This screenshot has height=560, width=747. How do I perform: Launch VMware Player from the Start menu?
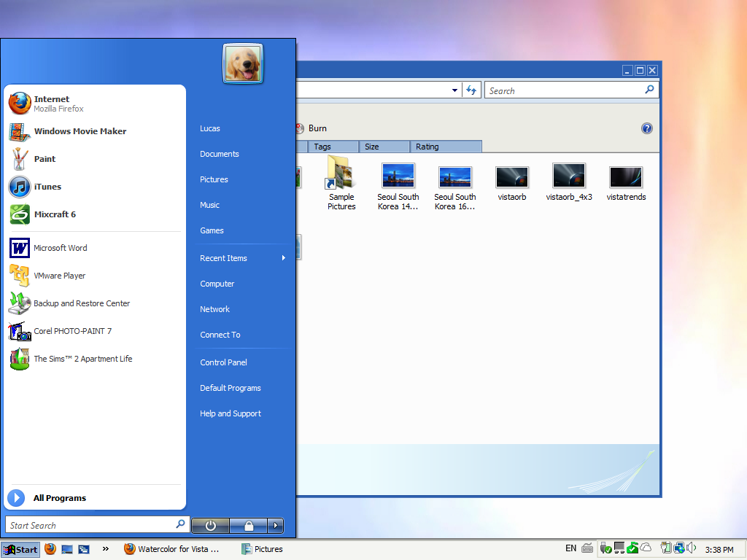[x=94, y=276]
